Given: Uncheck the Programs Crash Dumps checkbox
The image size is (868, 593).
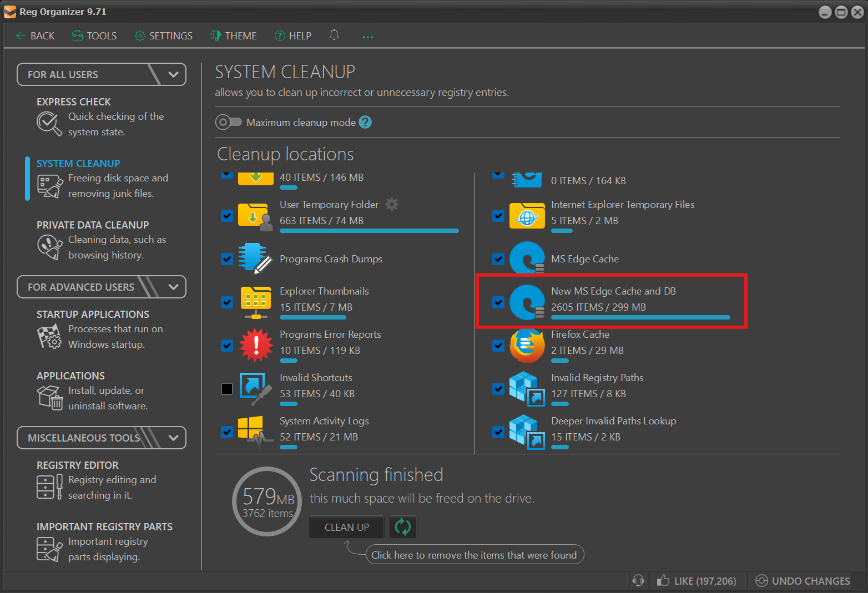Looking at the screenshot, I should point(227,259).
